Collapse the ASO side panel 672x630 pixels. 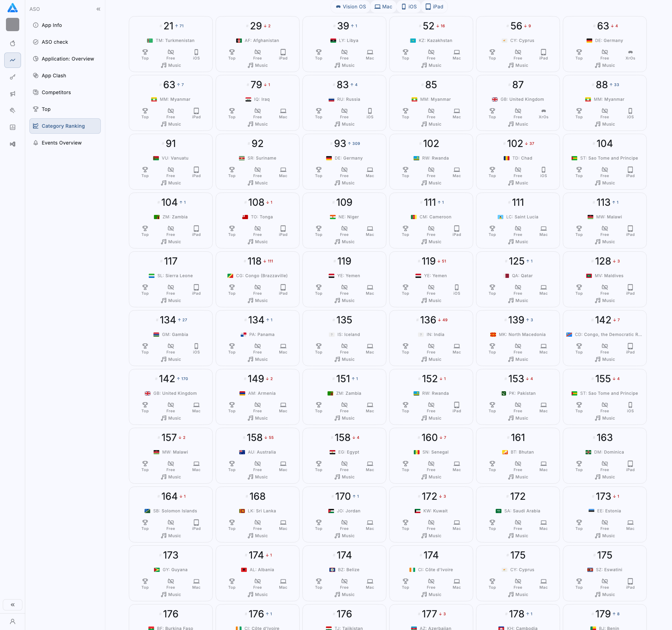click(98, 9)
